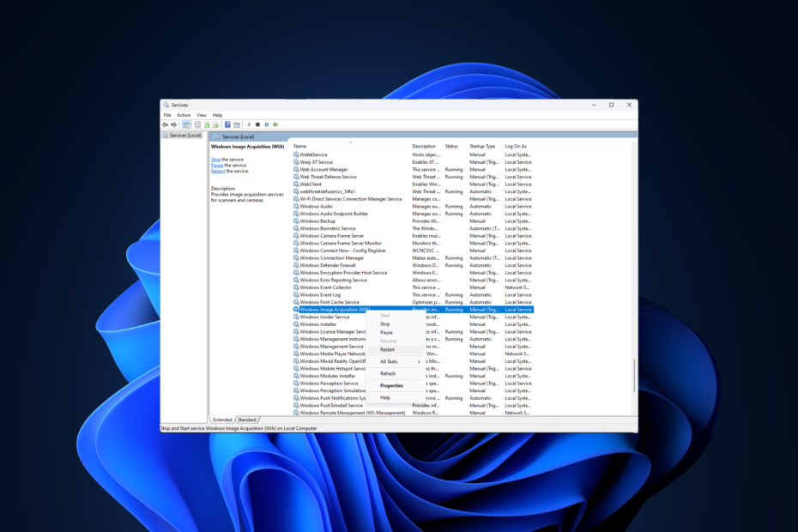This screenshot has width=798, height=532.
Task: Select Windows Connect Now - Config Registrar row
Action: tap(413, 251)
